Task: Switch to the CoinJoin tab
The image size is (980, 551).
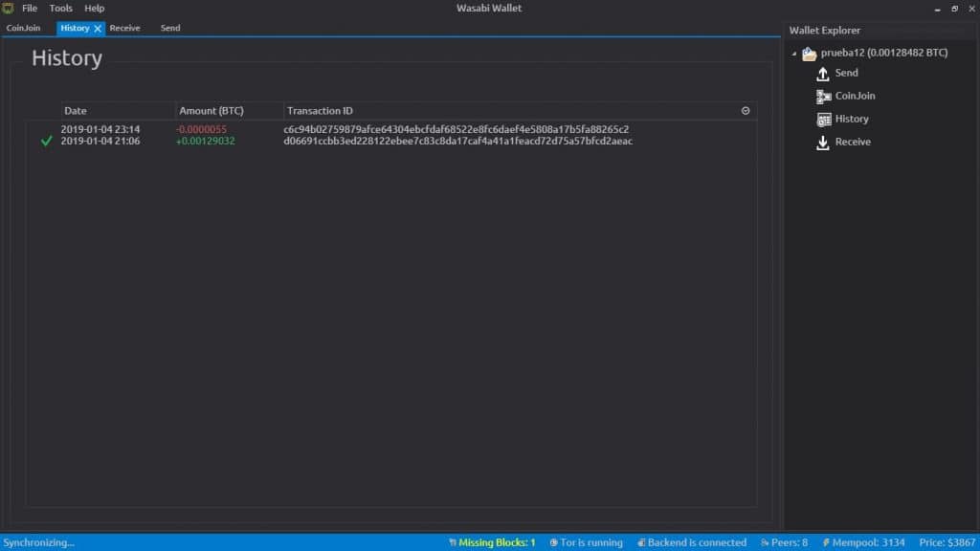Action: tap(23, 29)
